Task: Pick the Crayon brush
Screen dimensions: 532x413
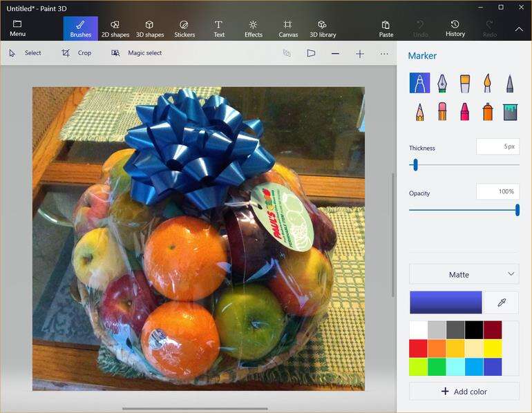Action: click(x=465, y=112)
